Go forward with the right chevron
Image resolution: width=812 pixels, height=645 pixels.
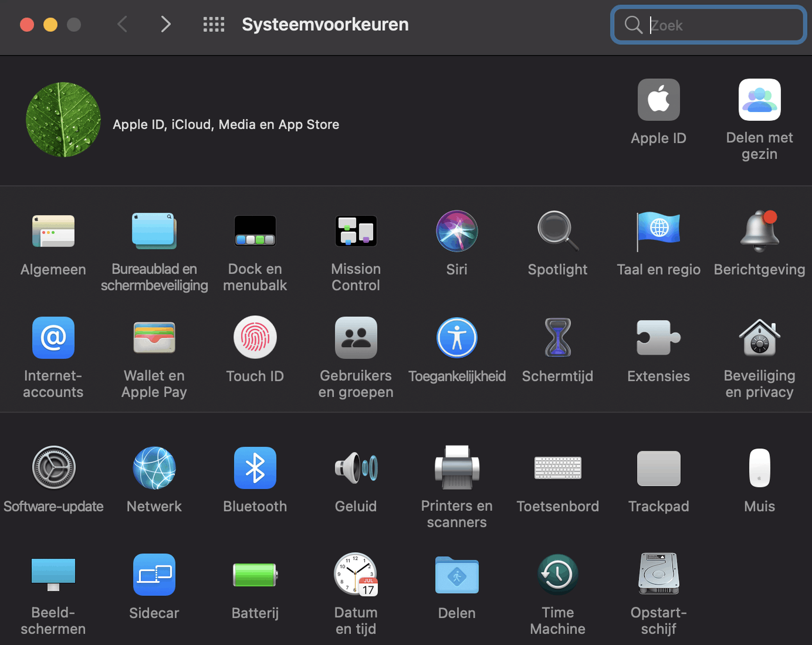(x=166, y=24)
